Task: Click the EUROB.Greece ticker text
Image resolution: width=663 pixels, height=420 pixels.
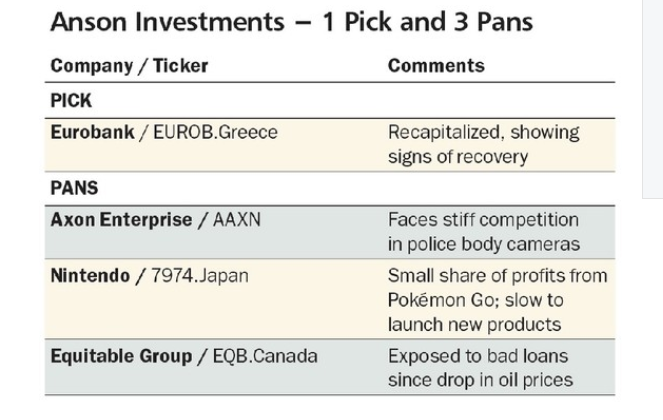Action: [x=215, y=132]
